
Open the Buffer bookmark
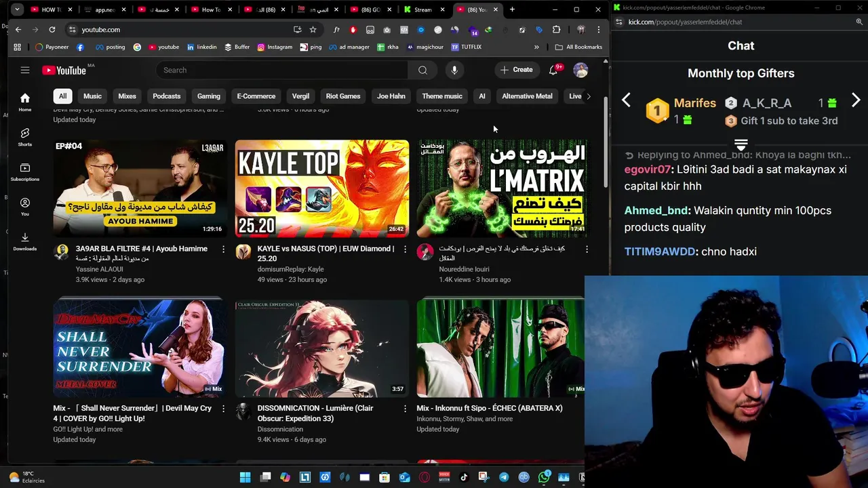point(237,47)
